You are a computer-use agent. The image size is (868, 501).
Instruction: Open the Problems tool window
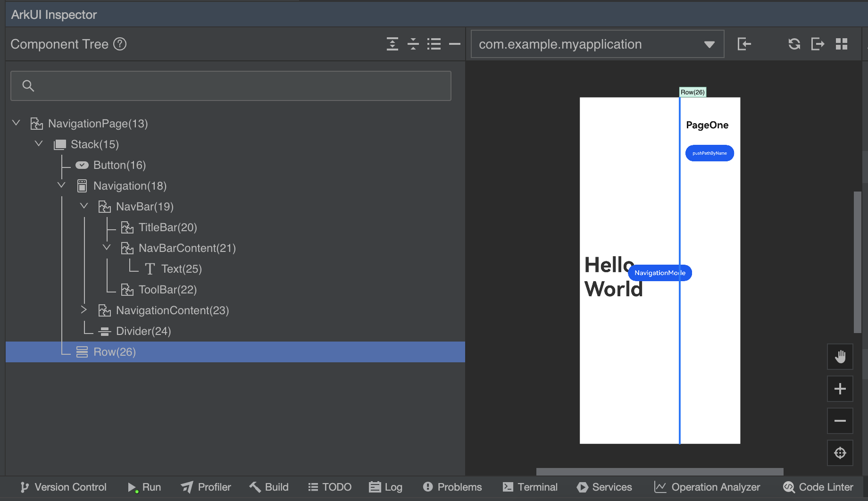point(452,487)
